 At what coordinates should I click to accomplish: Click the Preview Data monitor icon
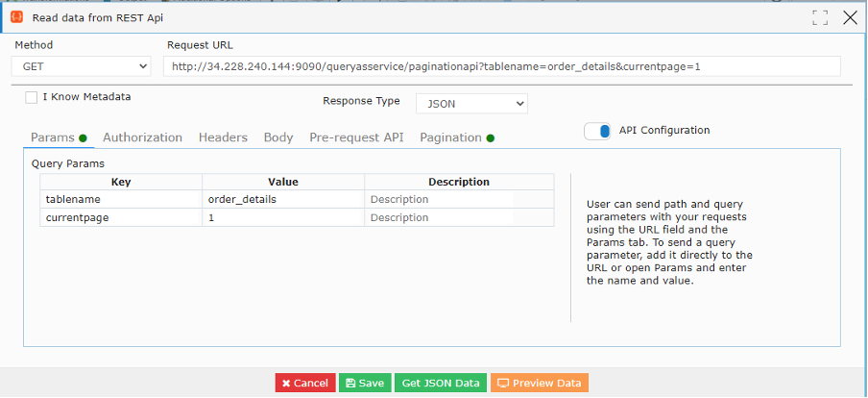pyautogui.click(x=502, y=383)
